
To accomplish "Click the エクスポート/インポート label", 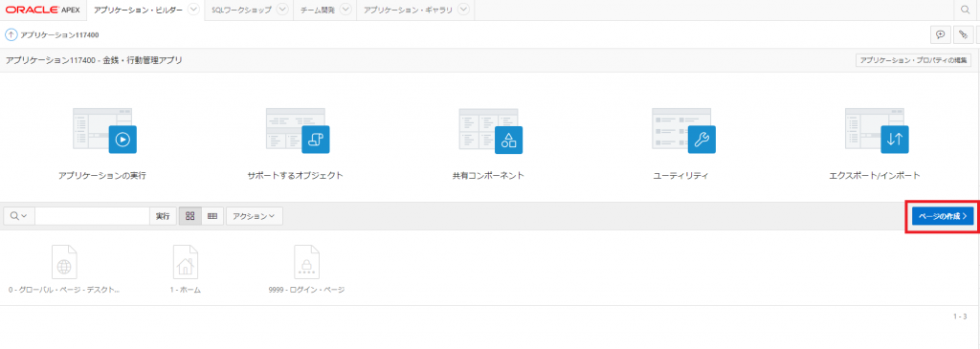I will 874,176.
